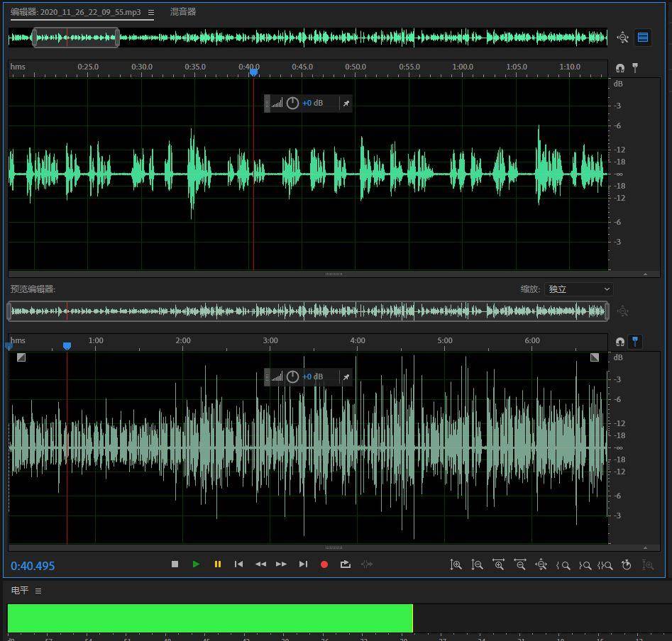Click the Zoom Out Full icon
Viewport: 672px width, 641px height.
pyautogui.click(x=541, y=565)
